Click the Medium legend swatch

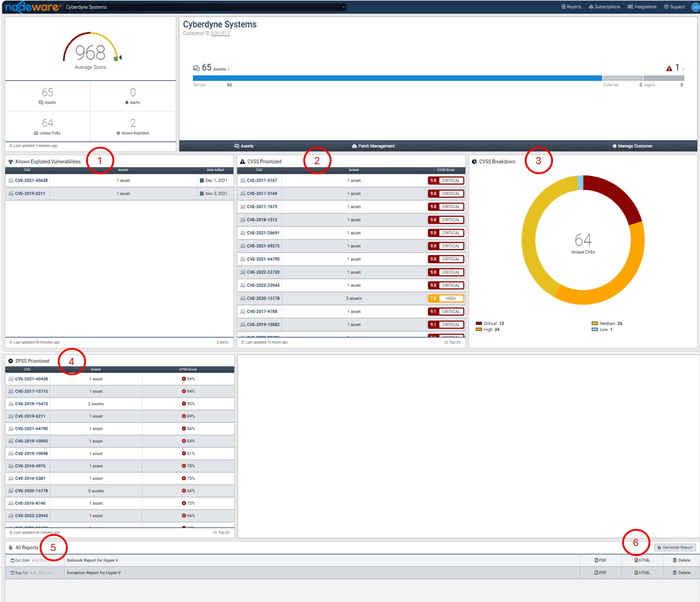[595, 323]
